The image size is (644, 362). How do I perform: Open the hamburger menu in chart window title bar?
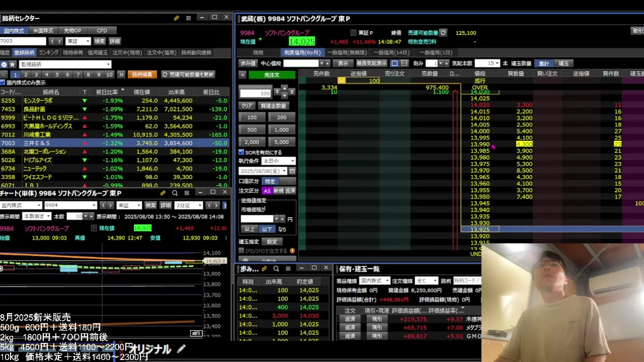(x=187, y=193)
